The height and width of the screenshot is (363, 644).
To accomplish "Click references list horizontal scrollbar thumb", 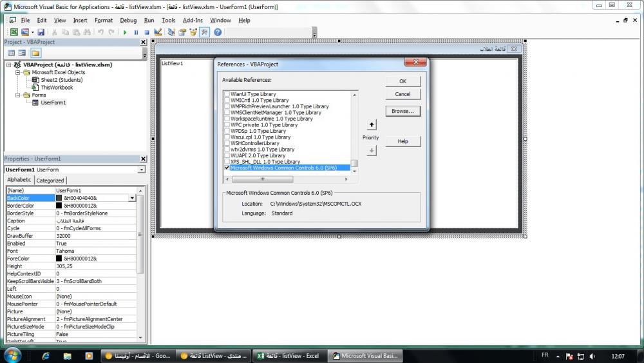I will (263, 179).
